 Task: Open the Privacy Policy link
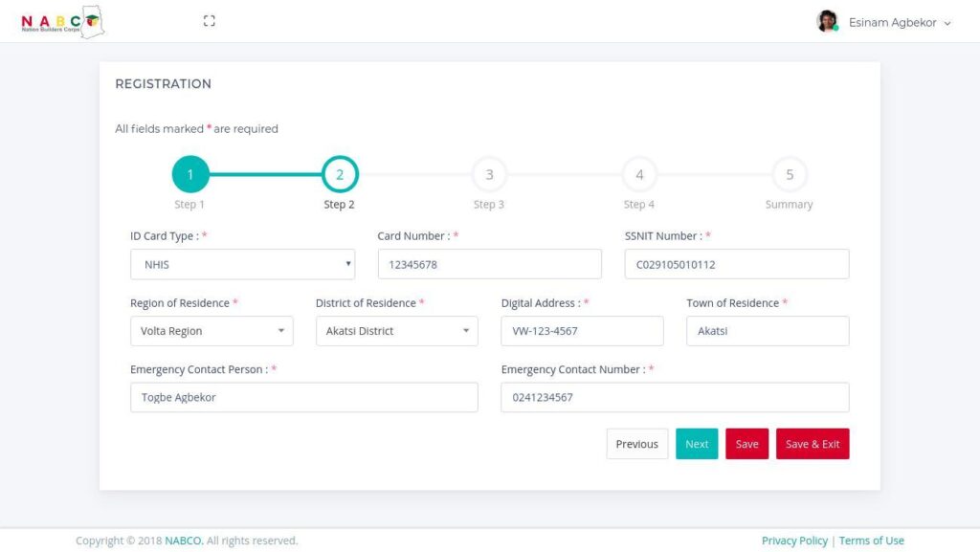pos(794,541)
